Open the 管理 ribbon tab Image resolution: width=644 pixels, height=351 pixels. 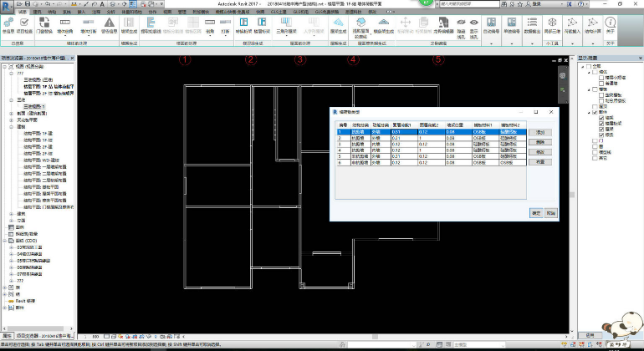(182, 12)
